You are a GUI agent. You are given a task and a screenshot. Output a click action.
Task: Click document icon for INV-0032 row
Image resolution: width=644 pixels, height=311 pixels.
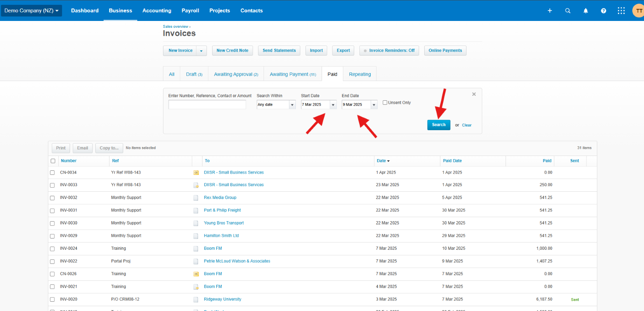(x=196, y=198)
